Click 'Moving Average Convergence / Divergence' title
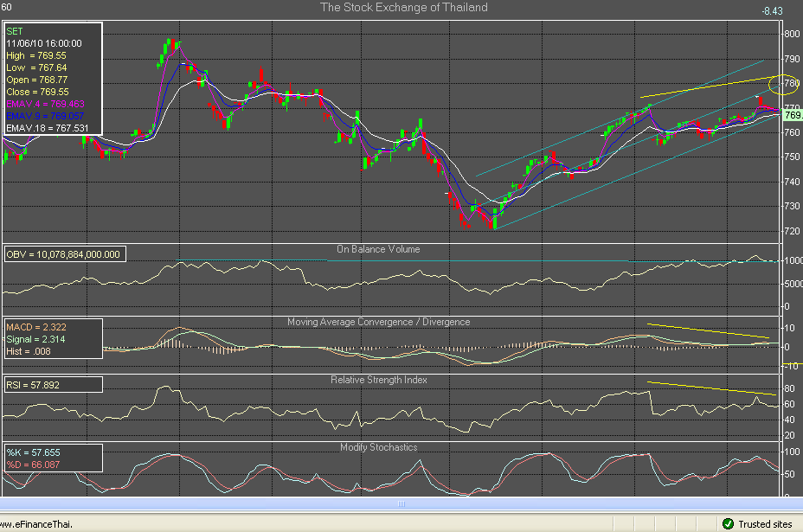 (378, 322)
